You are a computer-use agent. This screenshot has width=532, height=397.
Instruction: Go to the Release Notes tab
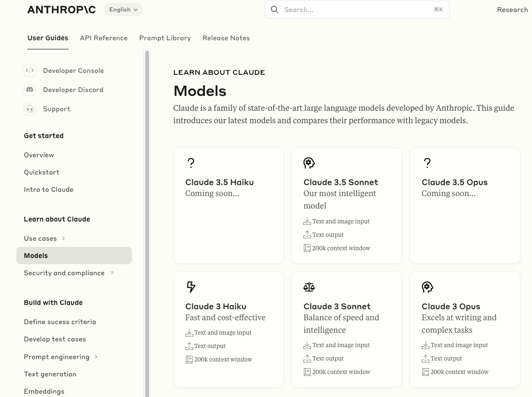tap(226, 38)
